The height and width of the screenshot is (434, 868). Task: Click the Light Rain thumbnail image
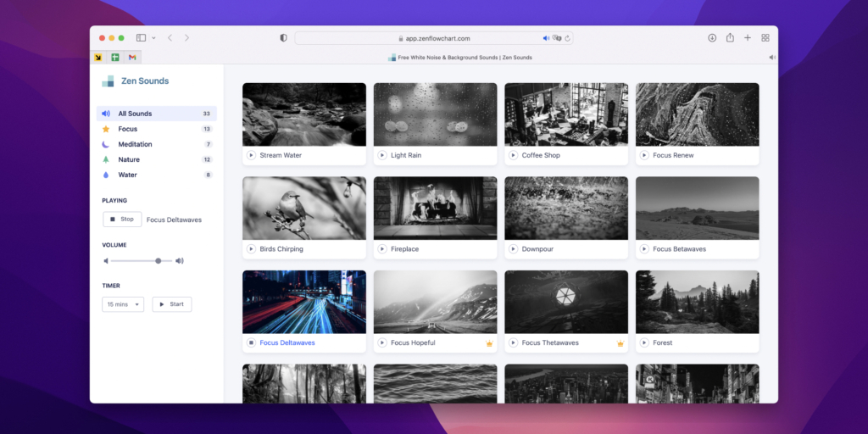click(435, 114)
